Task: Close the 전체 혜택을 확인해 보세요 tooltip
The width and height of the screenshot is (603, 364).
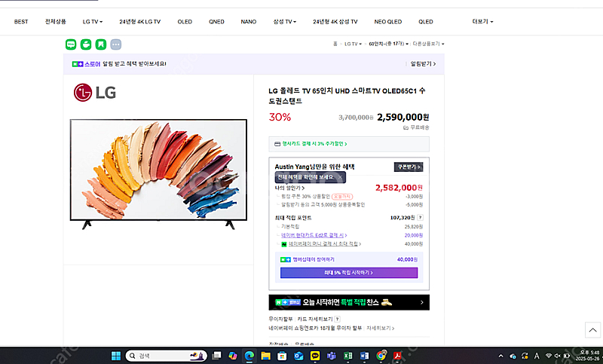Action: click(x=340, y=177)
